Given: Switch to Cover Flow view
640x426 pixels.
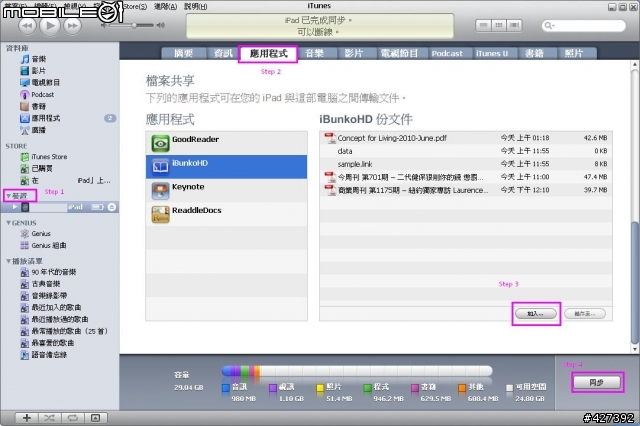Looking at the screenshot, I should pos(514,25).
